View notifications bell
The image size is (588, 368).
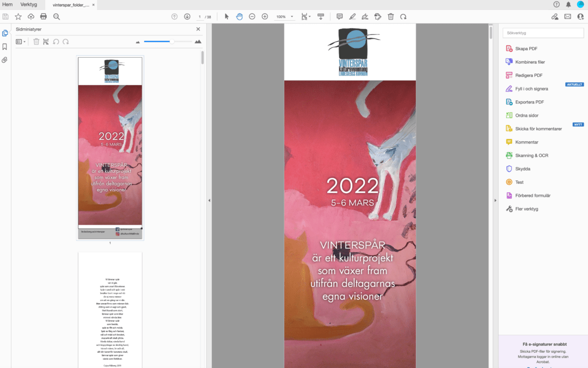pyautogui.click(x=568, y=4)
